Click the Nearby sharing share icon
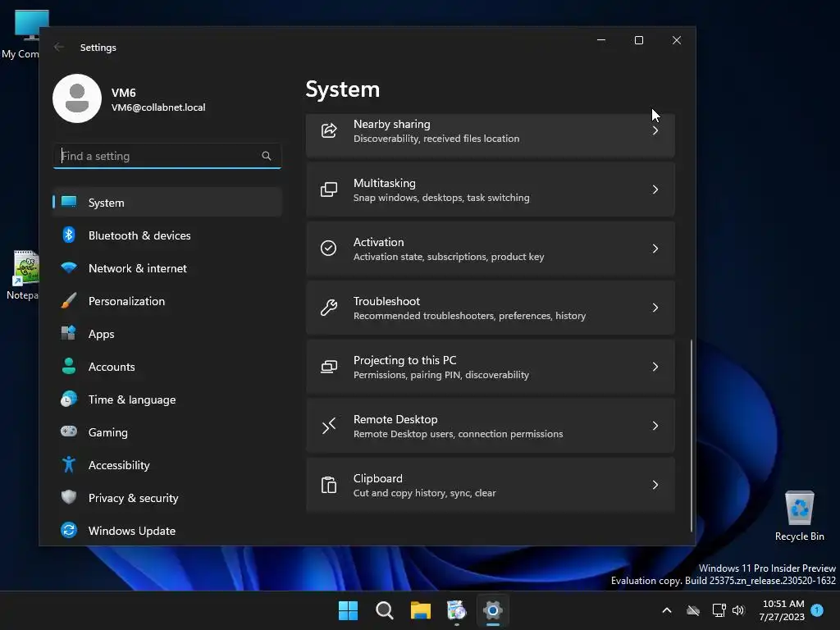The height and width of the screenshot is (630, 840). point(328,130)
